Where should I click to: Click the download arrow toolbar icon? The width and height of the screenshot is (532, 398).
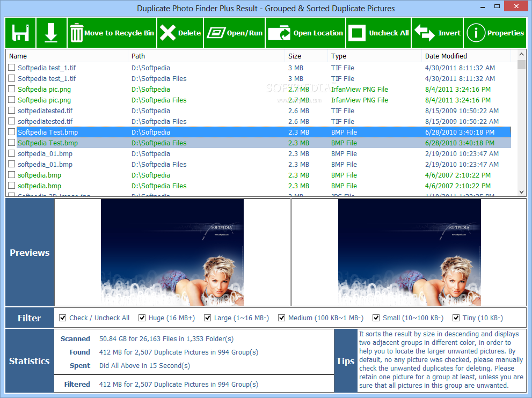51,33
